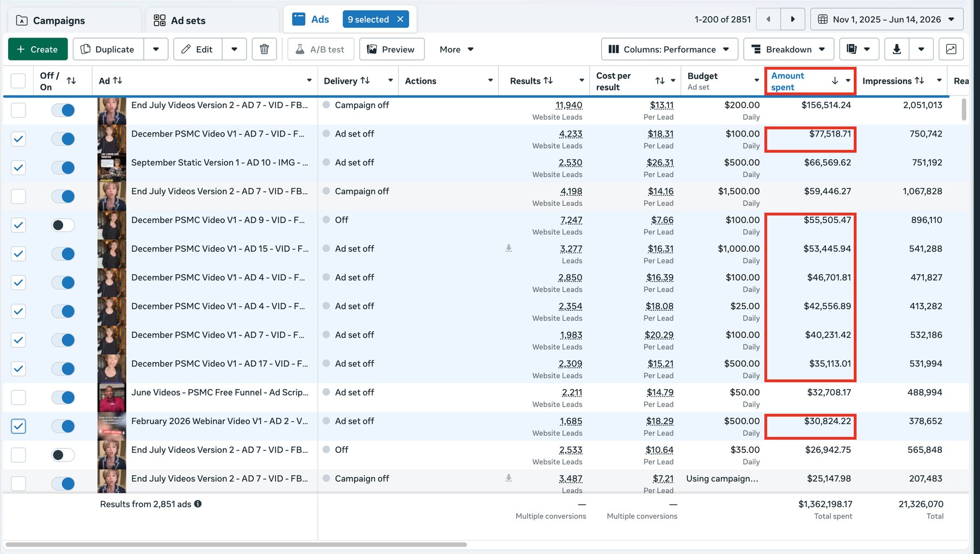Screen dimensions: 980x554
Task: Turn off June Videos PSMC Free Funnel toggle
Action: [63, 397]
